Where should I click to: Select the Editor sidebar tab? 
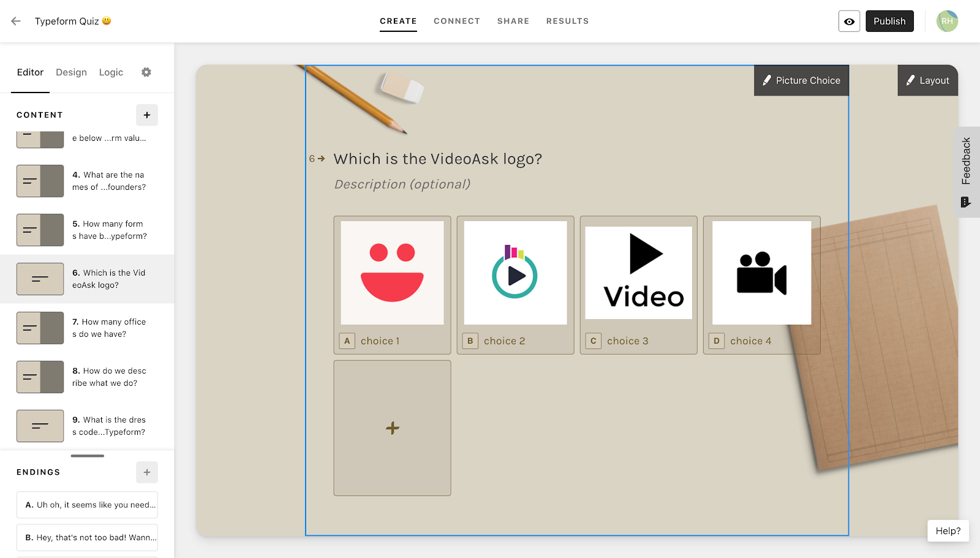pos(30,72)
